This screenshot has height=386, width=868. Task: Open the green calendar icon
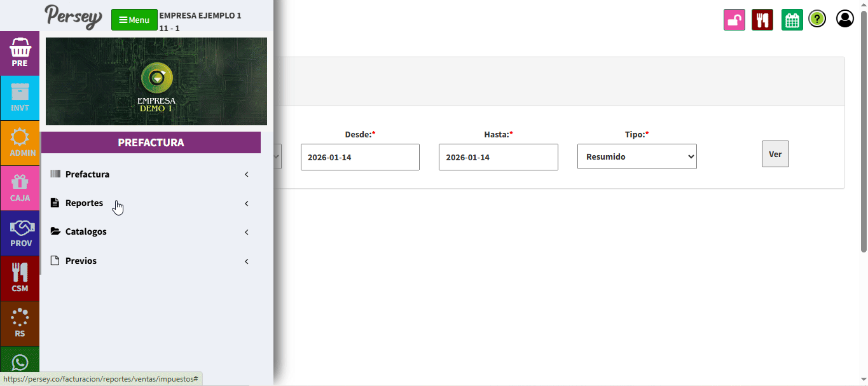coord(792,20)
